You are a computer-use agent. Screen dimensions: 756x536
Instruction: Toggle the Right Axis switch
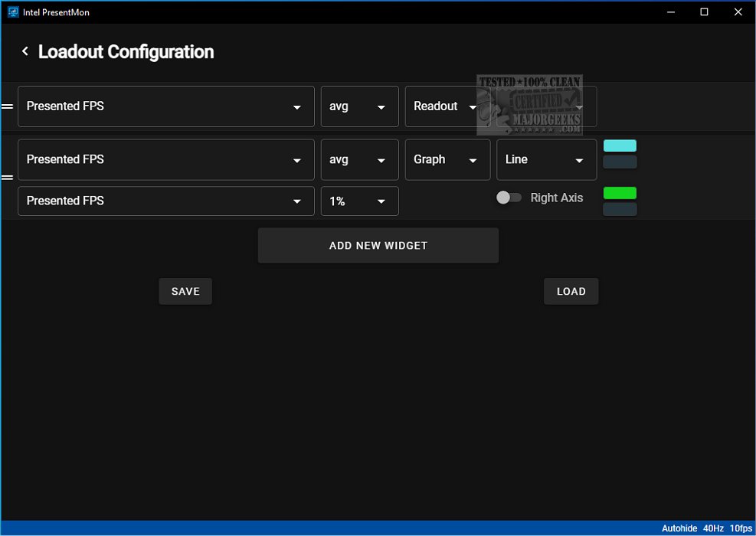click(x=509, y=198)
